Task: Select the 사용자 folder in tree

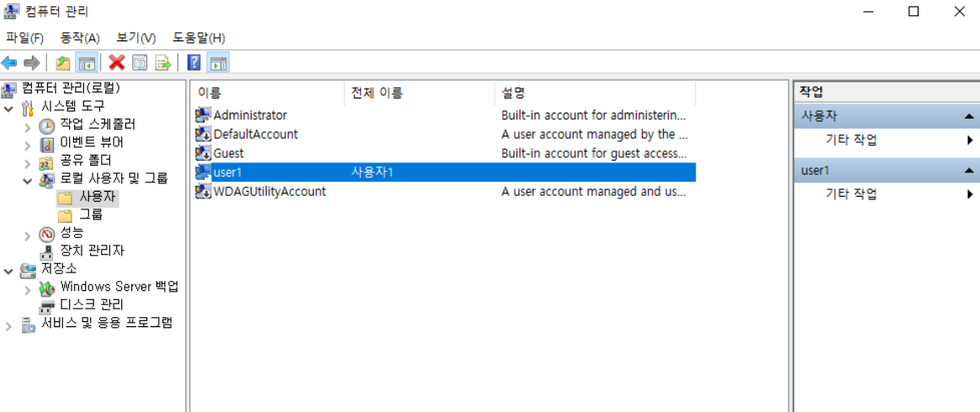Action: pyautogui.click(x=87, y=198)
